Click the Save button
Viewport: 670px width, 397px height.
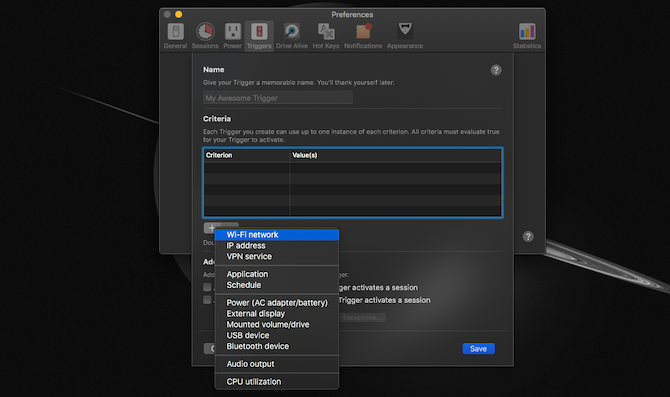pos(479,349)
